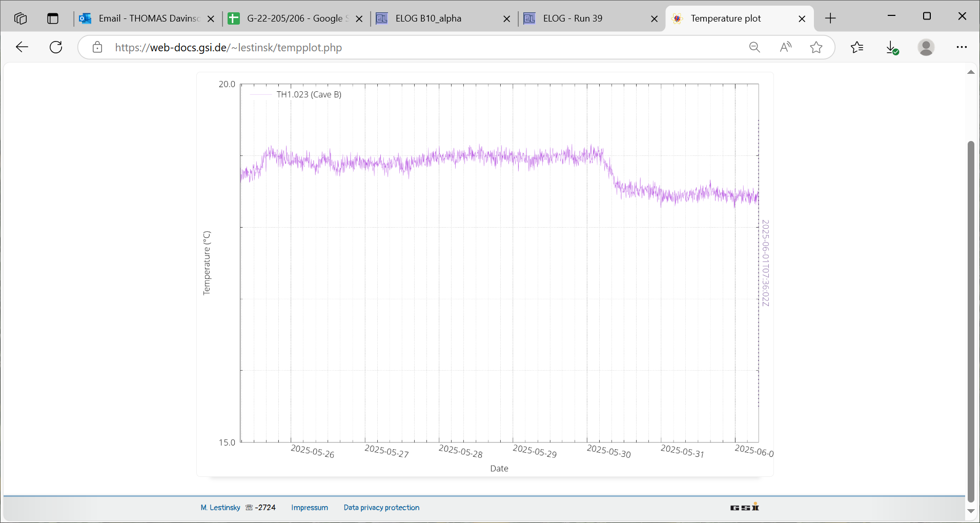Click the Impressum link

(x=310, y=508)
